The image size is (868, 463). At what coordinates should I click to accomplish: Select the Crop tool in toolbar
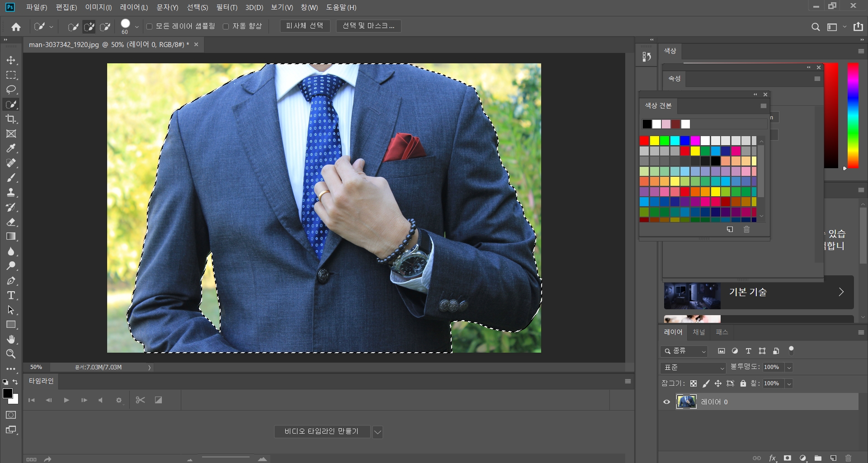(11, 119)
